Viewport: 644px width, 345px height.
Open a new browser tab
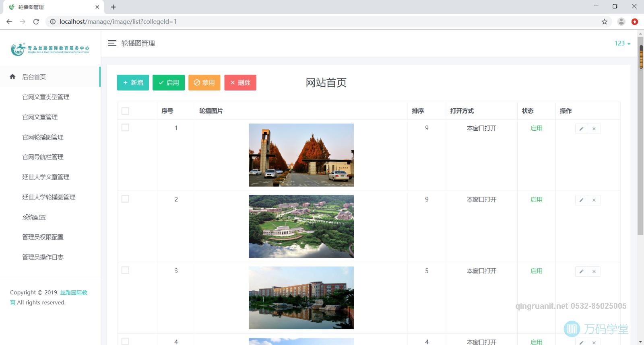113,7
